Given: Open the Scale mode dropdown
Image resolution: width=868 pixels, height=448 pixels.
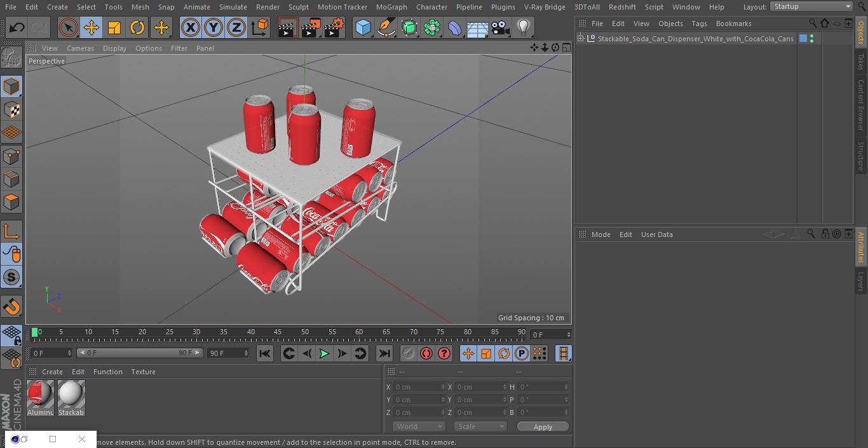Looking at the screenshot, I should click(480, 426).
